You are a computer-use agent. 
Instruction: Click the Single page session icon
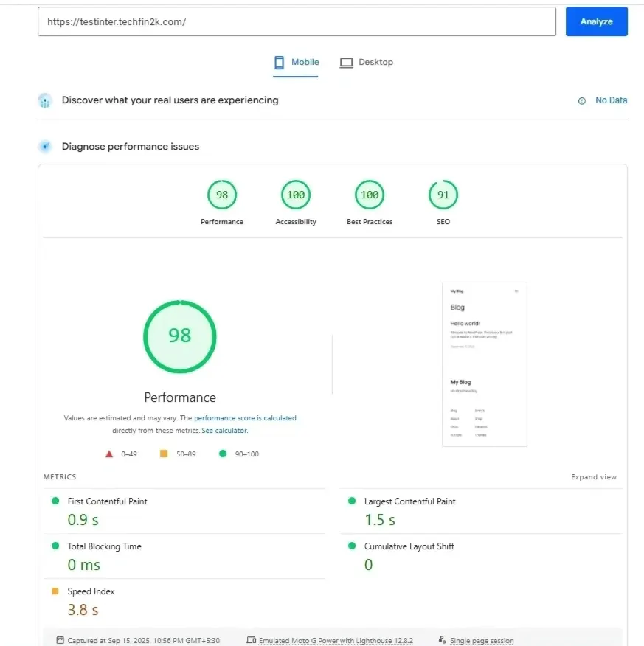tap(442, 640)
